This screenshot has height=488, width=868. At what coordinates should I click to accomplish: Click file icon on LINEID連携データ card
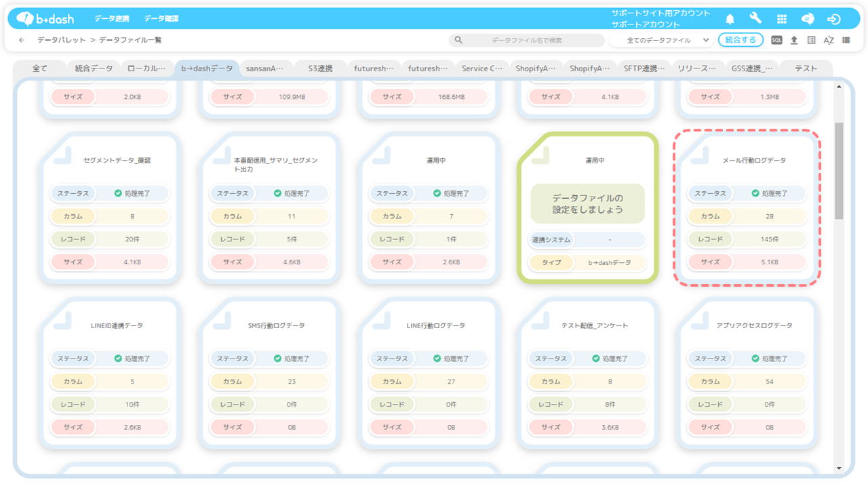62,321
